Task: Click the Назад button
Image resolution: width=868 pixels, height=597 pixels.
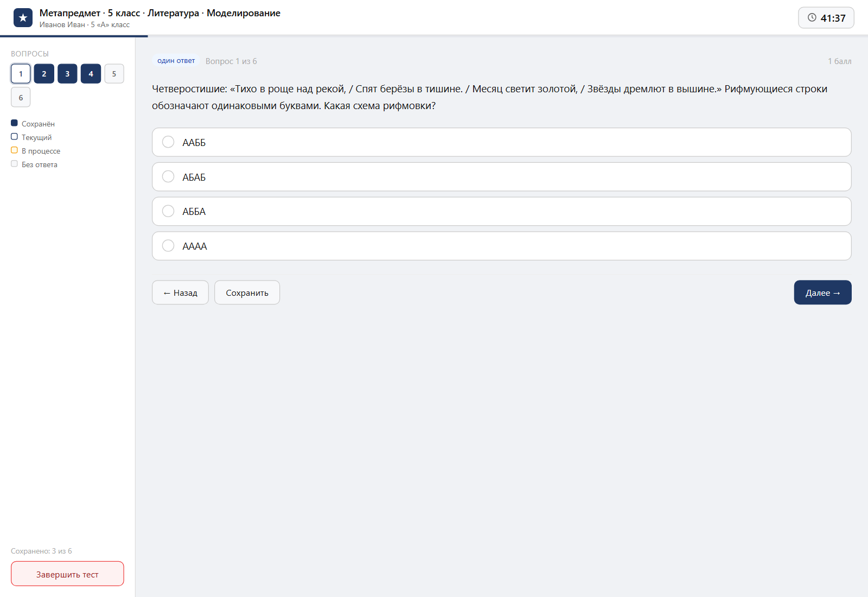Action: click(x=180, y=293)
